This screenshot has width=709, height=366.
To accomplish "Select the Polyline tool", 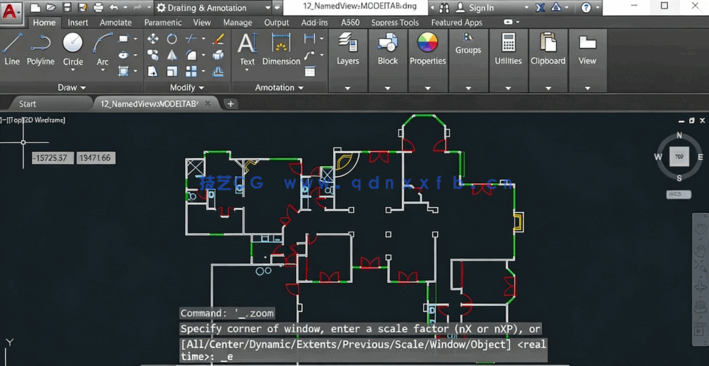I will point(41,49).
